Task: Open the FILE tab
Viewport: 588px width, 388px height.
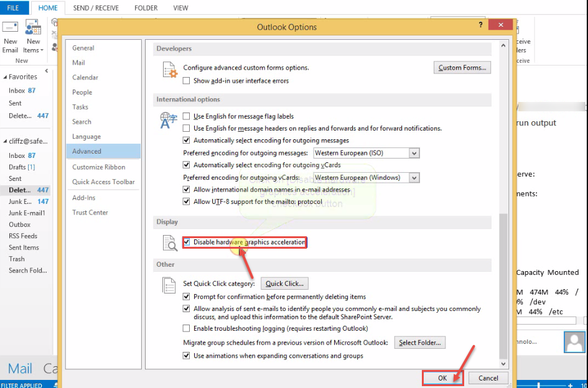Action: 13,8
